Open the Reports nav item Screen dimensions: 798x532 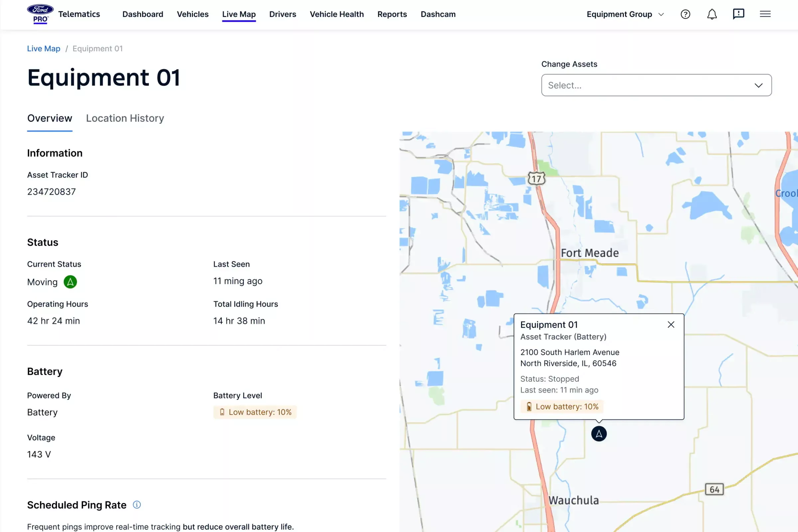point(392,14)
